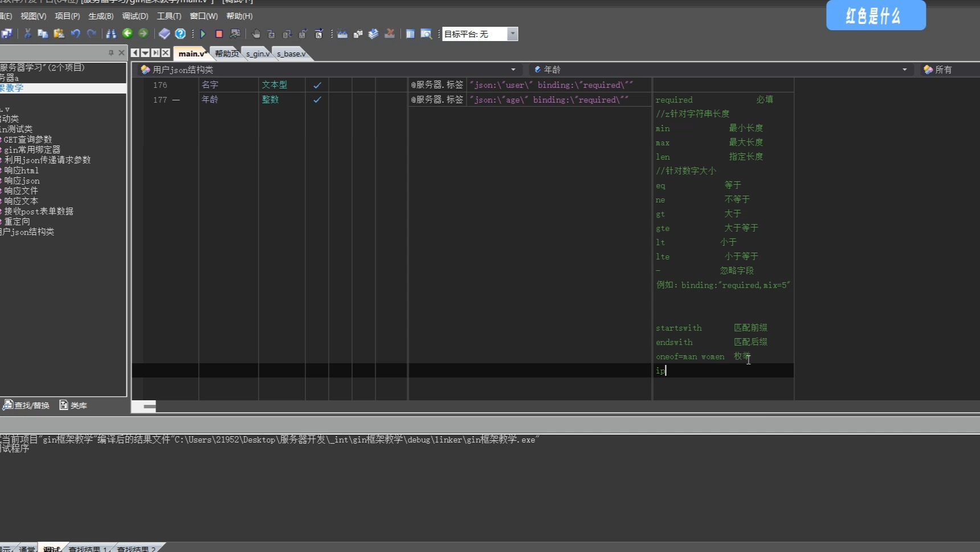This screenshot has height=552, width=980.
Task: Open the 项目(P) menu
Action: 67,16
